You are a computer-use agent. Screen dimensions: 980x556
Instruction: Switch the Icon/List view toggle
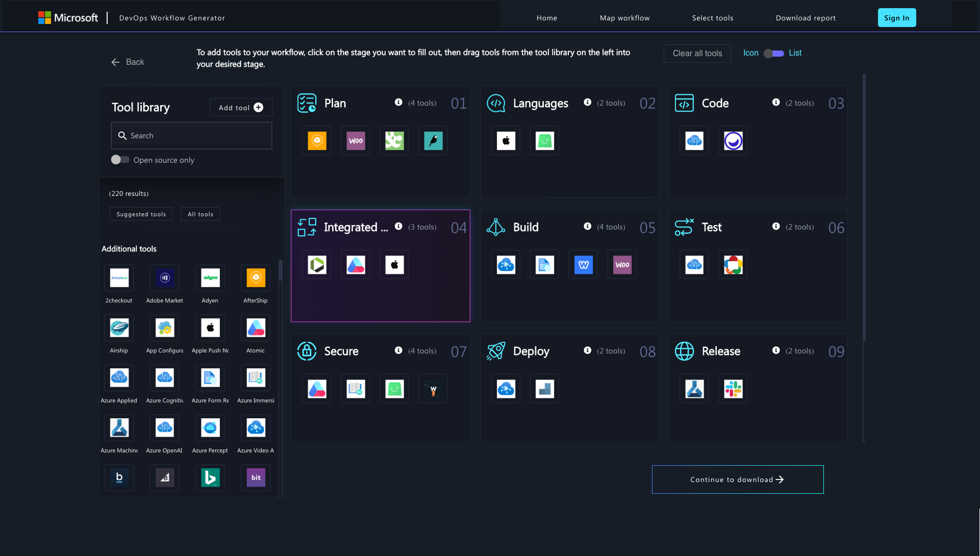[x=773, y=54]
